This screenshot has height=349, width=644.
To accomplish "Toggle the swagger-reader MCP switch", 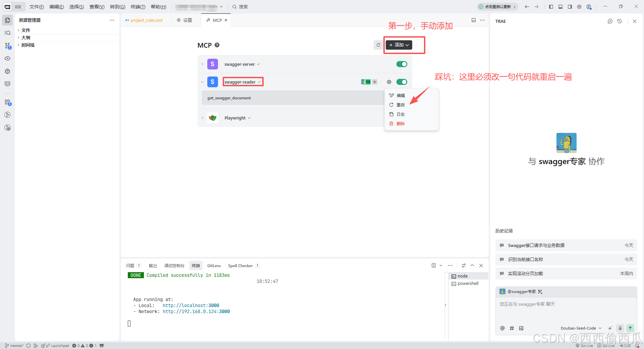I will pos(402,82).
